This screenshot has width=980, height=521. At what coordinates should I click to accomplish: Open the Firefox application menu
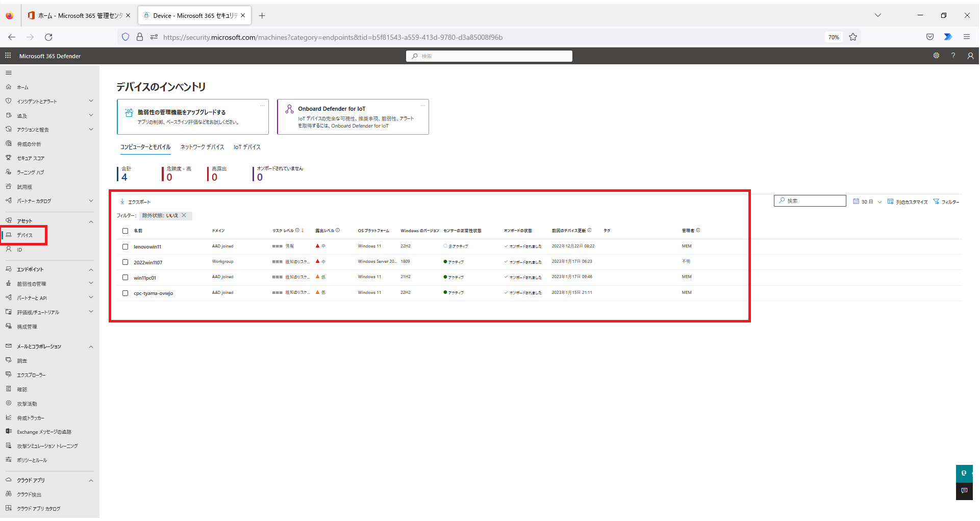(x=967, y=37)
